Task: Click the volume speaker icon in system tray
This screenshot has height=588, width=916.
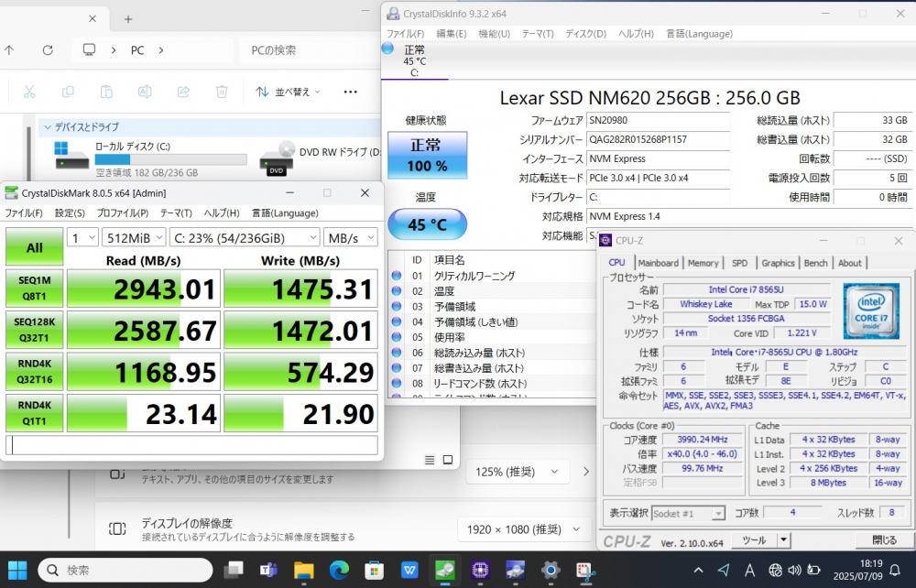Action: pyautogui.click(x=794, y=570)
